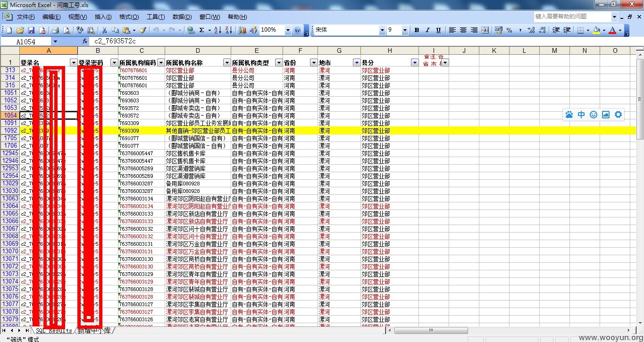
Task: Toggle align right
Action: pos(474,30)
